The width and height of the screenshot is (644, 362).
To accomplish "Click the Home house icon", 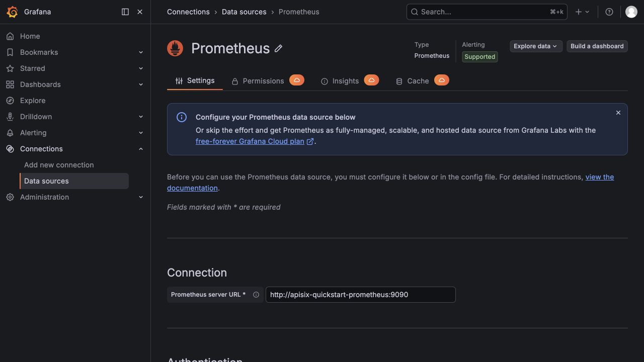I will (10, 36).
